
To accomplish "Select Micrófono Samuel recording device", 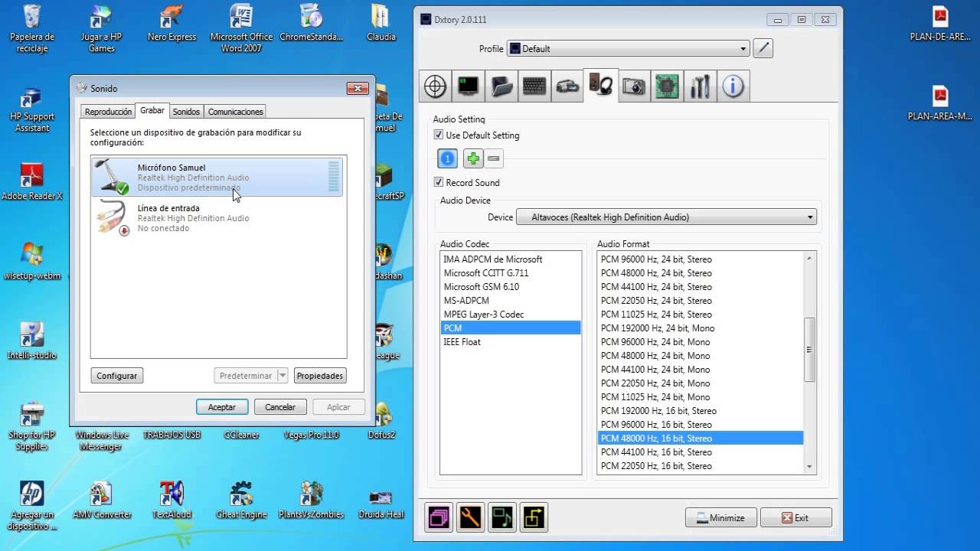I will (218, 177).
